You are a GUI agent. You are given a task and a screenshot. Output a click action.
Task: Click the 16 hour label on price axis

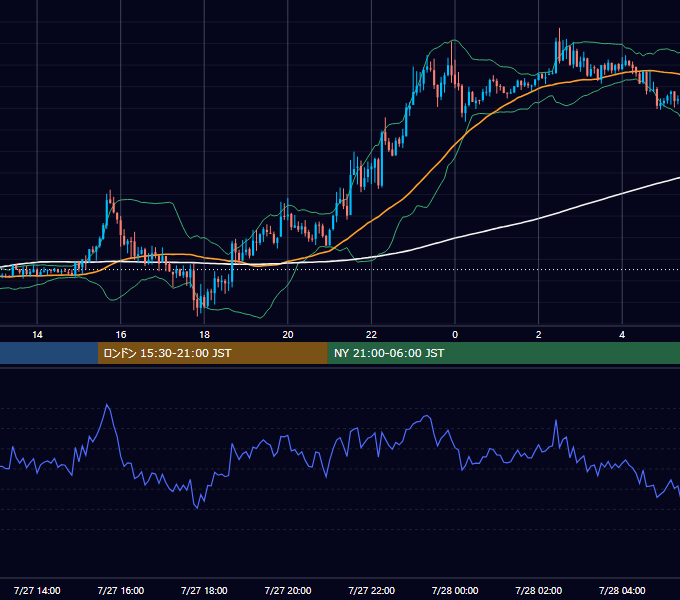[x=121, y=335]
